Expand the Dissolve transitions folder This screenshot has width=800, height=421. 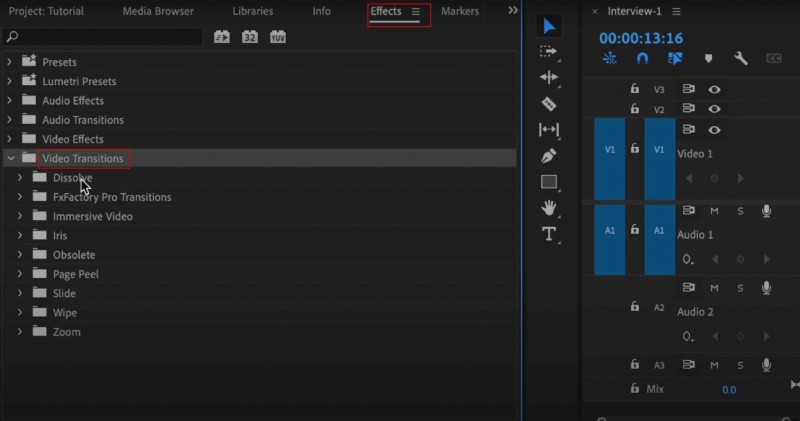(x=19, y=178)
